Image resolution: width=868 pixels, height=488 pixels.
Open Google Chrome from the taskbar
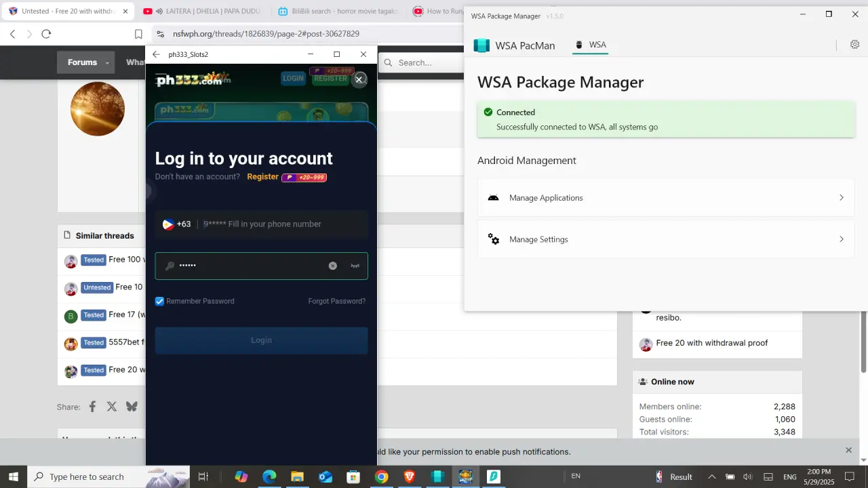tap(381, 476)
